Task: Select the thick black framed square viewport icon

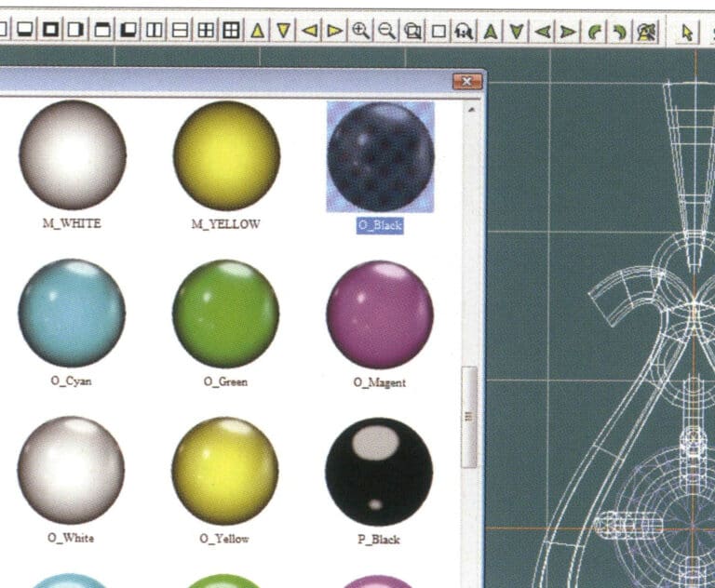Action: click(x=50, y=30)
